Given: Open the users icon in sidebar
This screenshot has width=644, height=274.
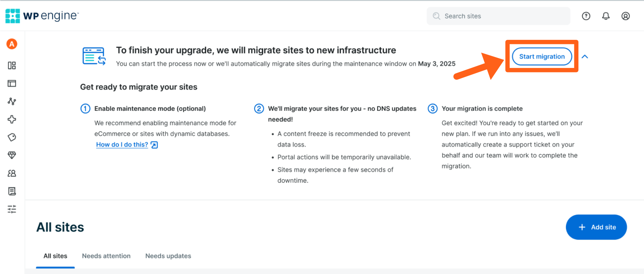Looking at the screenshot, I should [x=12, y=173].
